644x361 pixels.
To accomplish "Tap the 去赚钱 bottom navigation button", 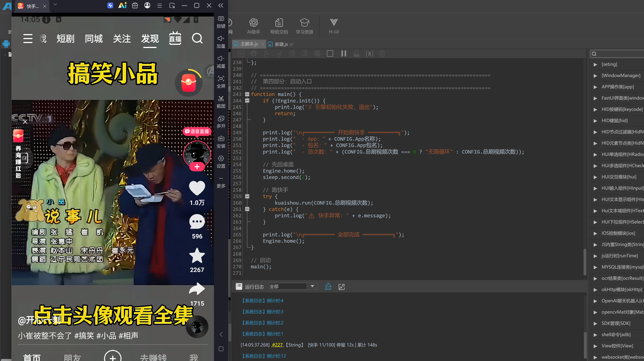I will (x=153, y=358).
